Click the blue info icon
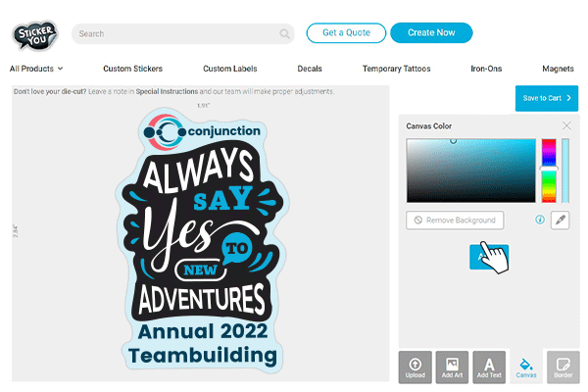This screenshot has height=392, width=588. 540,220
